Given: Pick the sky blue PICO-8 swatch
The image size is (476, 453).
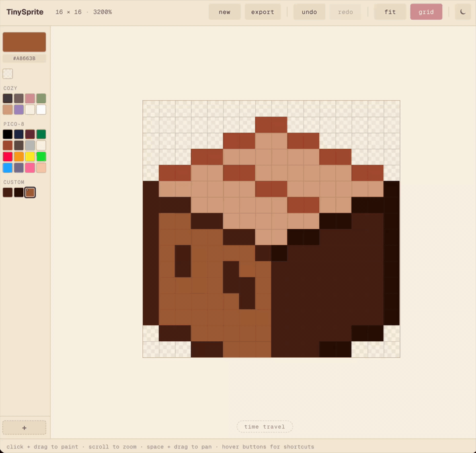Looking at the screenshot, I should pos(7,168).
